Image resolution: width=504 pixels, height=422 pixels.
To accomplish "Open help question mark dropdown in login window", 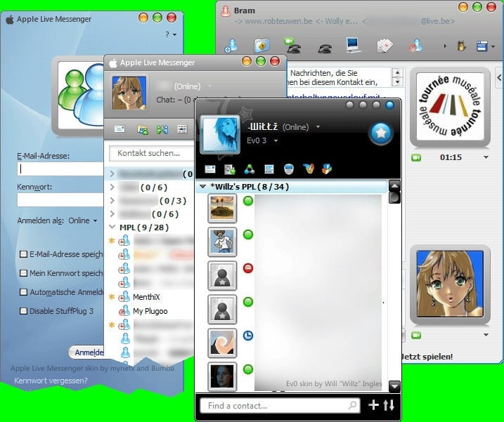I will pos(171,34).
